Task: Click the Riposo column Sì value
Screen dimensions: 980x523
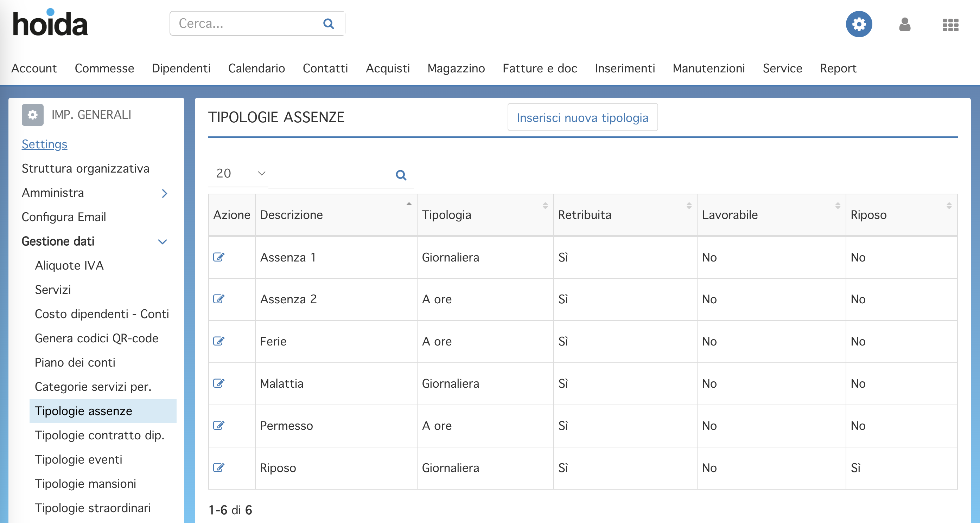Action: [855, 468]
